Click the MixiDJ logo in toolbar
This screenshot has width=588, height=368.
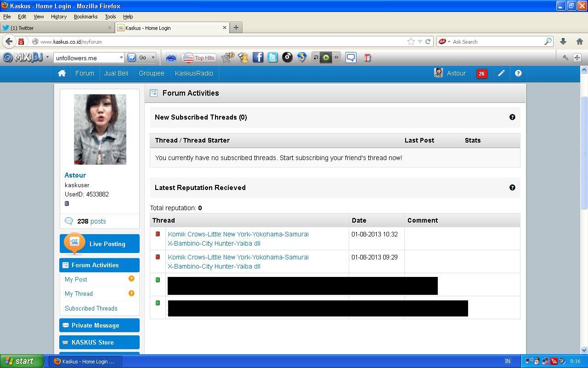tap(23, 57)
